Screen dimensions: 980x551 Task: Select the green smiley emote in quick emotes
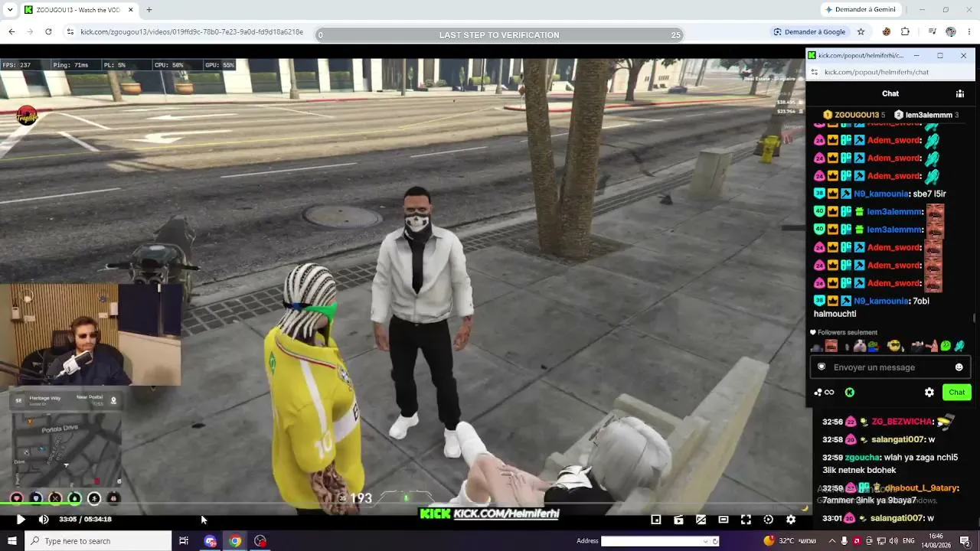tap(946, 346)
